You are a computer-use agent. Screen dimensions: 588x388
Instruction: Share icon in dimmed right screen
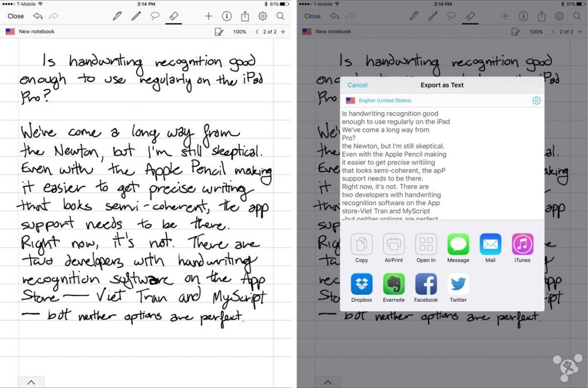(x=541, y=16)
